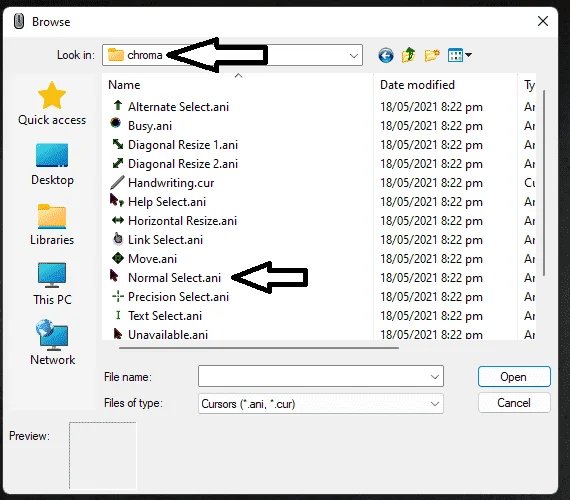
Task: Click the Text Select.ani I-beam icon
Action: [118, 315]
